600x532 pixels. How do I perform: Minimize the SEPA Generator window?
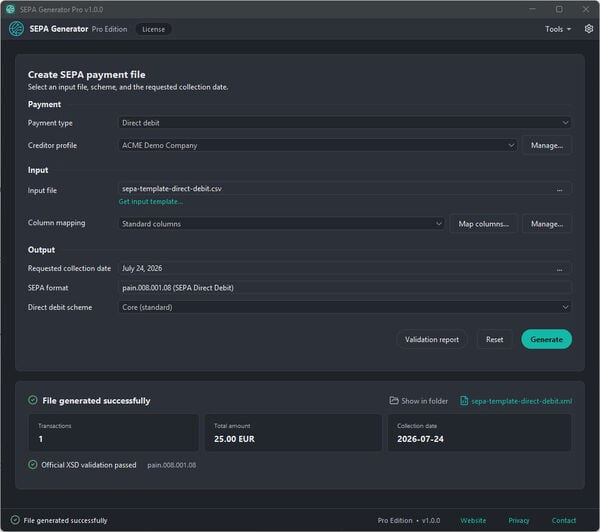[x=532, y=9]
